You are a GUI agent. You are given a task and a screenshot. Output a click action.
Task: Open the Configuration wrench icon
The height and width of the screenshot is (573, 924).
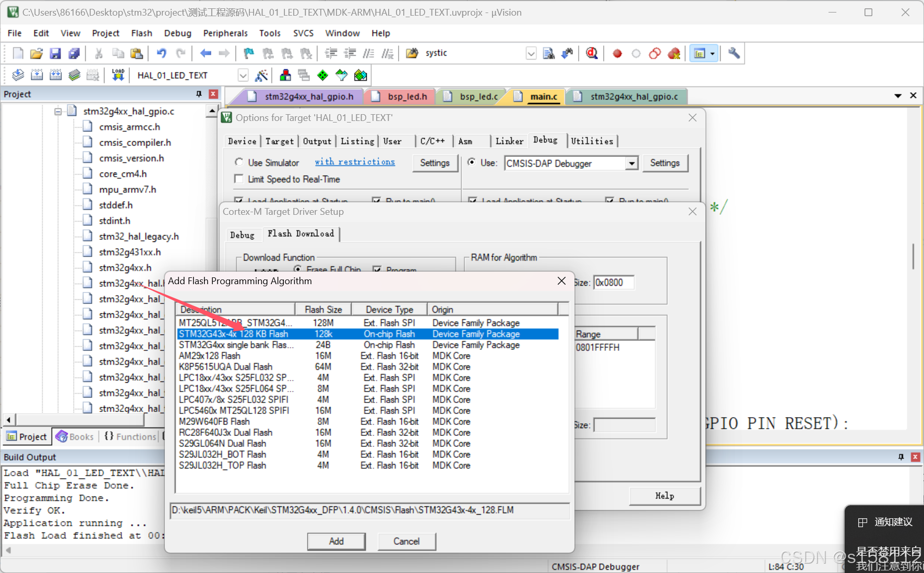(x=734, y=53)
